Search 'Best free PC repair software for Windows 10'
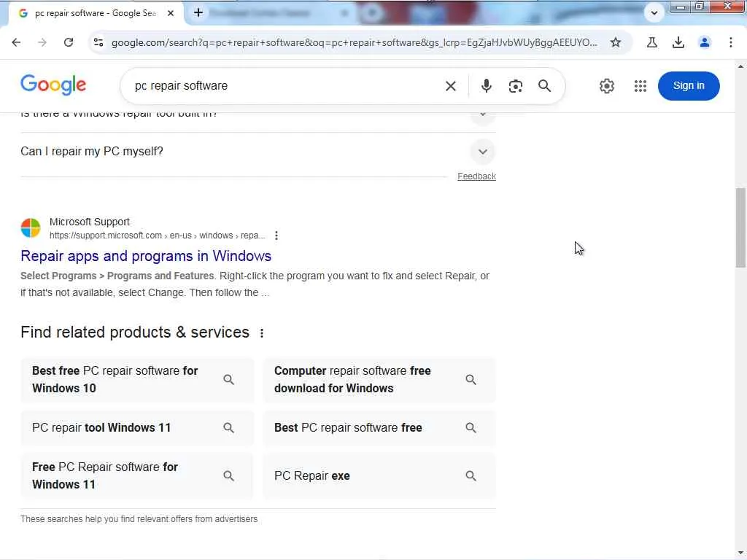 [137, 379]
